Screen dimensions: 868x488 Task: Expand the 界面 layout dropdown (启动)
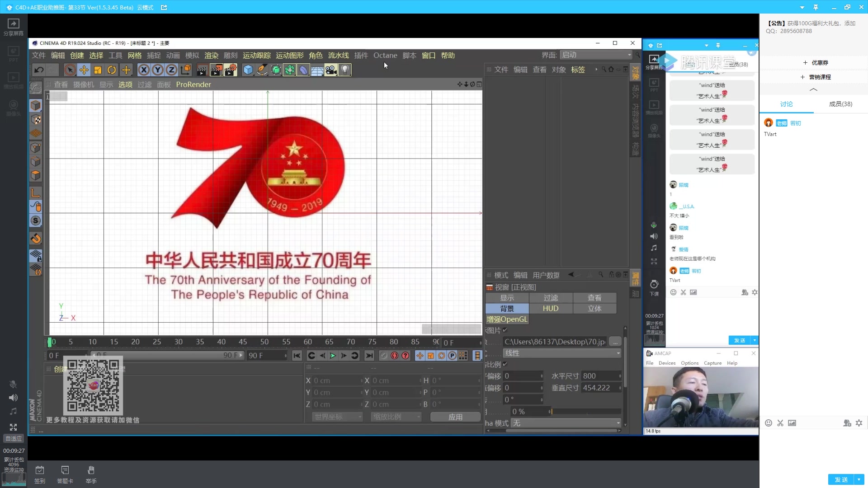pyautogui.click(x=596, y=55)
